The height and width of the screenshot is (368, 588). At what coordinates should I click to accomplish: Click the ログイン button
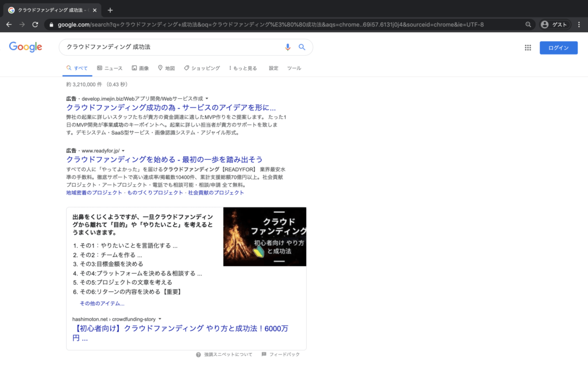coord(558,48)
